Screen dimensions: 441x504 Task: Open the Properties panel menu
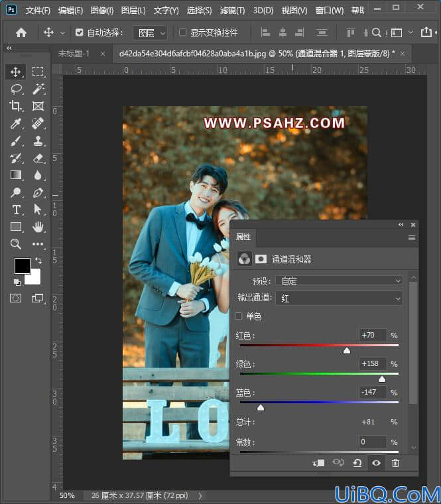(411, 238)
